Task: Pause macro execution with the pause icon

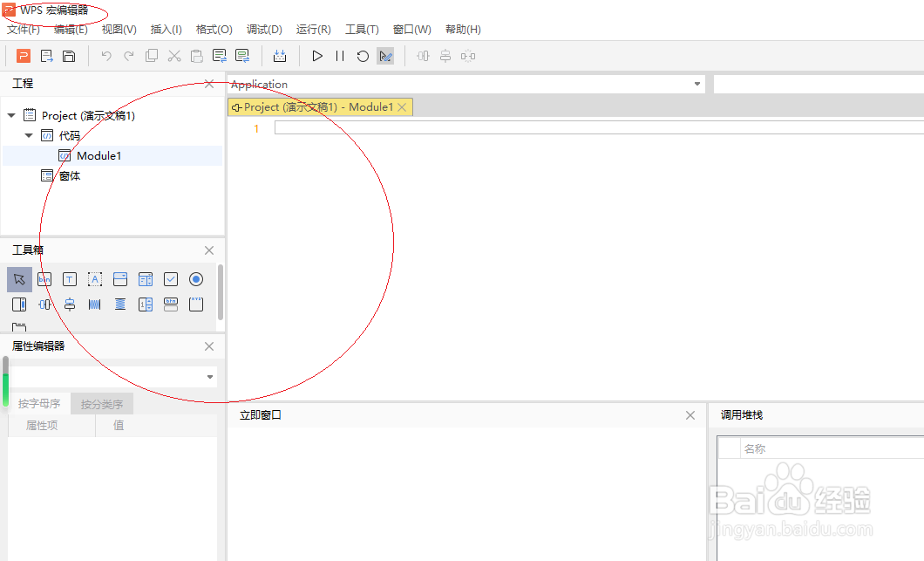Action: pos(340,56)
